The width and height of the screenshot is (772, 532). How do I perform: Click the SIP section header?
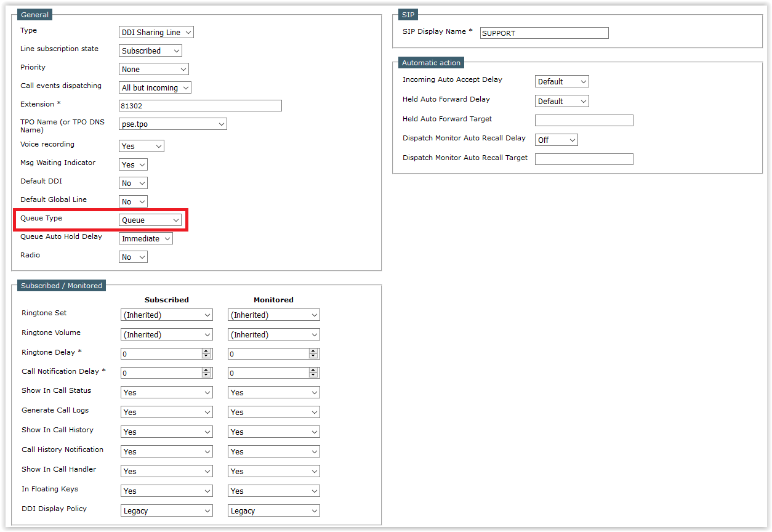tap(408, 15)
